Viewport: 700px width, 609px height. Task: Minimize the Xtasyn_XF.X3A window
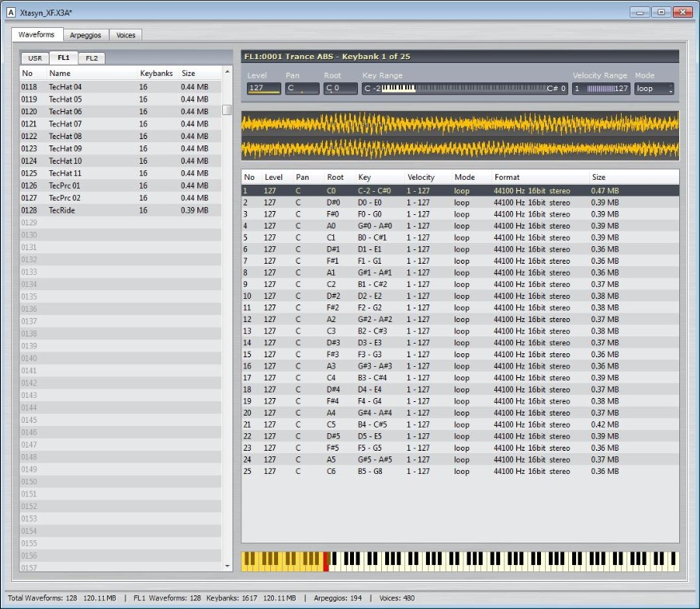pos(639,12)
